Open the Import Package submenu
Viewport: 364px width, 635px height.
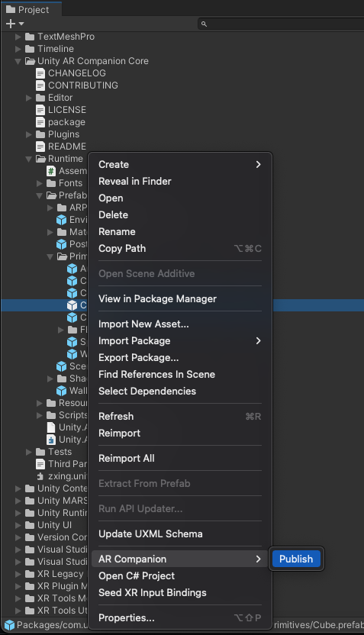coord(180,341)
